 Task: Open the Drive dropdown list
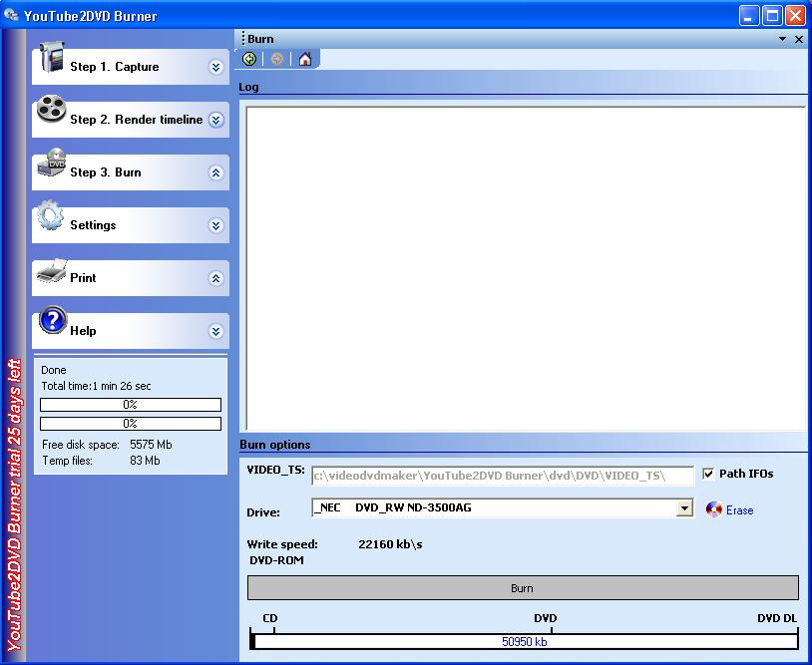coord(684,507)
